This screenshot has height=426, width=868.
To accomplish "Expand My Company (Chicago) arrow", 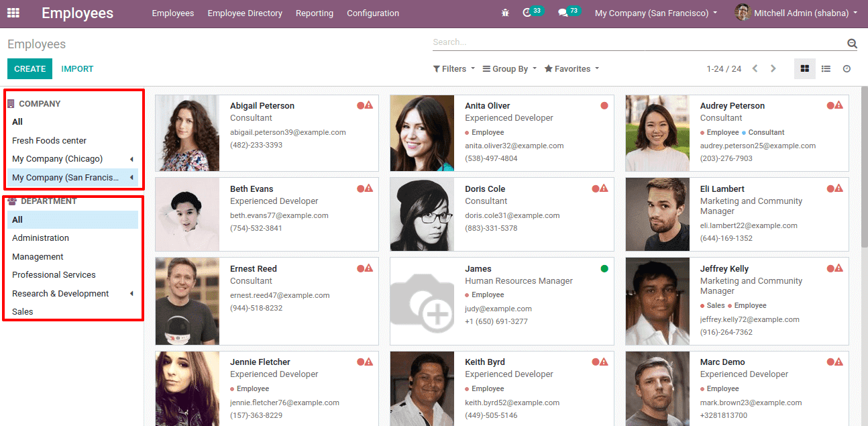I will pos(131,159).
